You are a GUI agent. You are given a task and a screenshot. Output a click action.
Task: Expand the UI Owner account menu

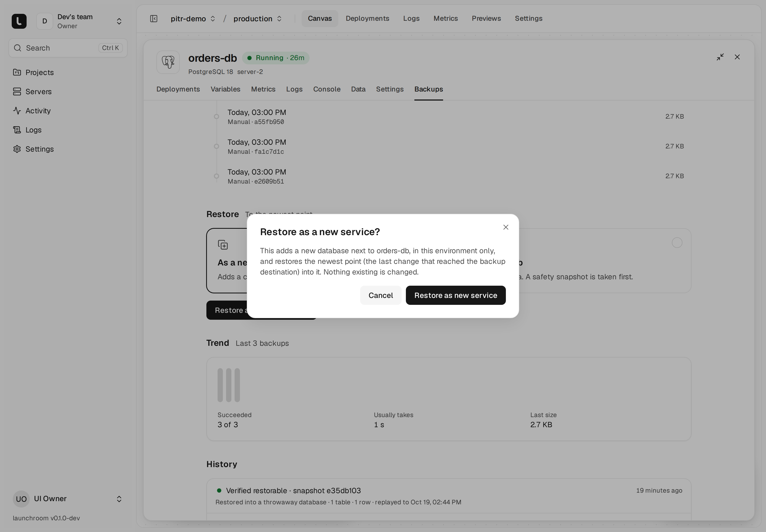coord(119,499)
